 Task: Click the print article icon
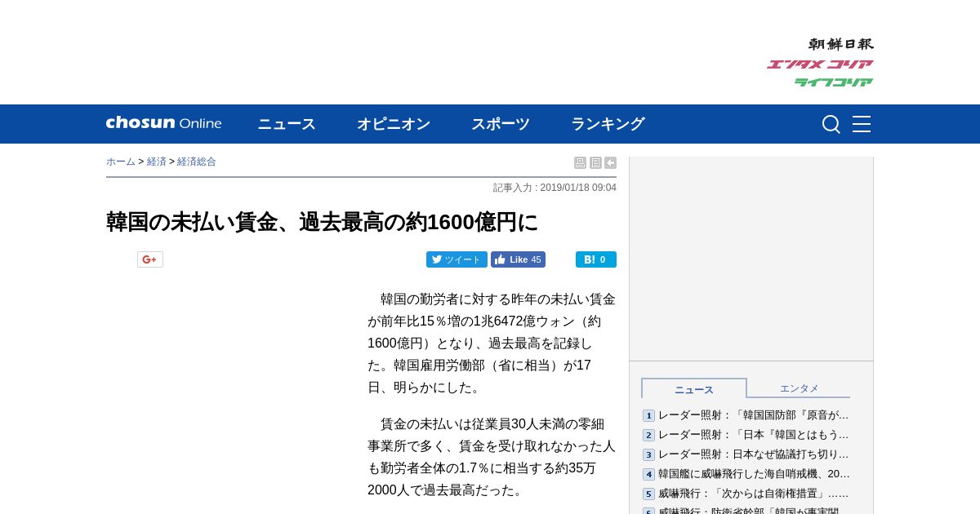(580, 163)
